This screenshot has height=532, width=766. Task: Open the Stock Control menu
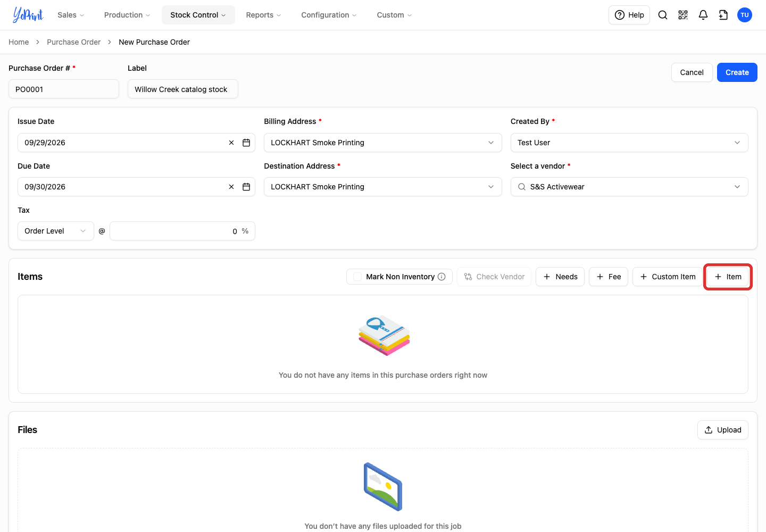pyautogui.click(x=198, y=15)
